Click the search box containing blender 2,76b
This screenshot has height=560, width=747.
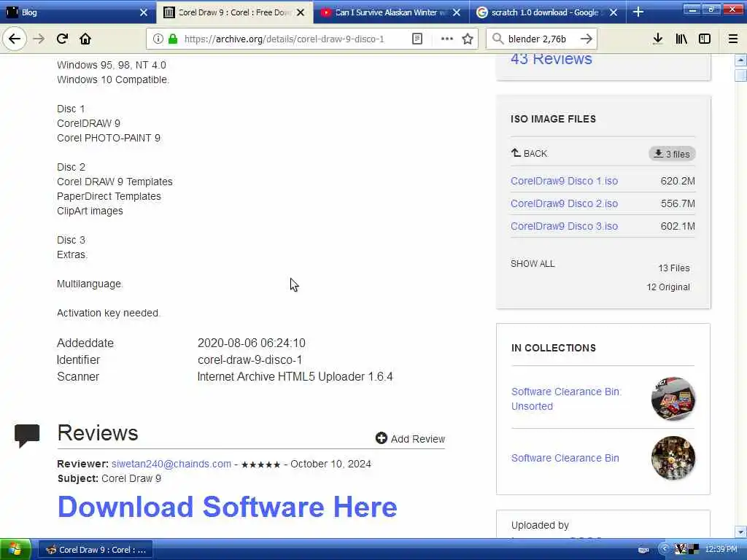(541, 39)
